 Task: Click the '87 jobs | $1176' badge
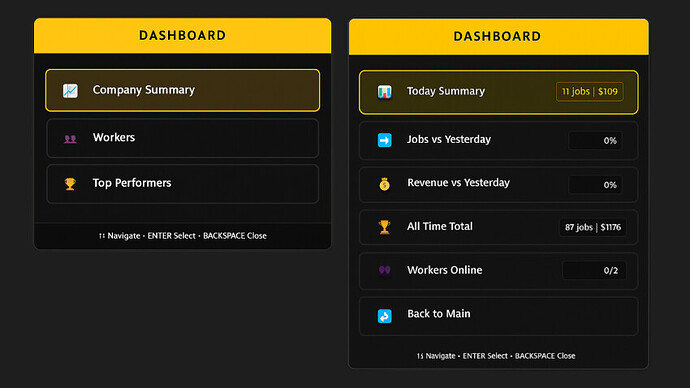592,227
